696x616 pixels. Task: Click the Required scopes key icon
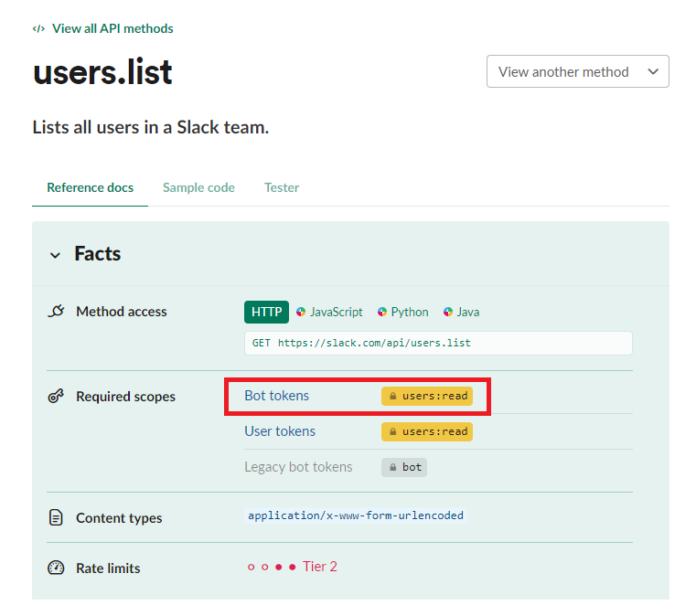pyautogui.click(x=56, y=396)
